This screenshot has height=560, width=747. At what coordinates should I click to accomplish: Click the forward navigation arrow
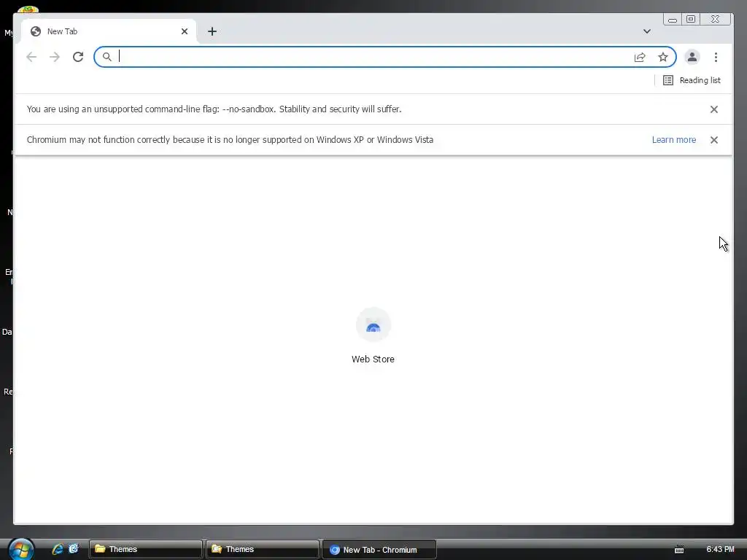click(x=55, y=57)
